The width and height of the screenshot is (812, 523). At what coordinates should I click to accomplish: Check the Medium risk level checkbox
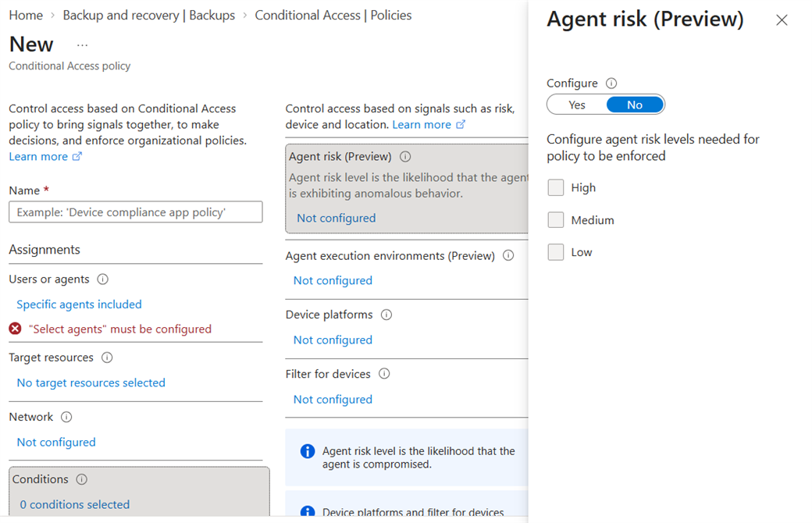(556, 219)
